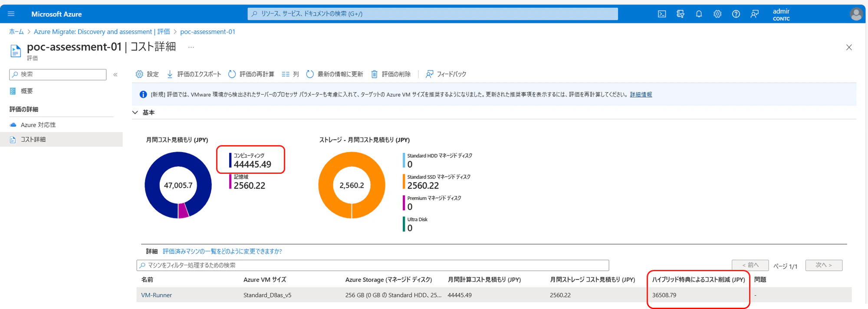This screenshot has height=309, width=868.
Task: Click the monthly cost donut chart center 47,005.7
Action: 178,185
